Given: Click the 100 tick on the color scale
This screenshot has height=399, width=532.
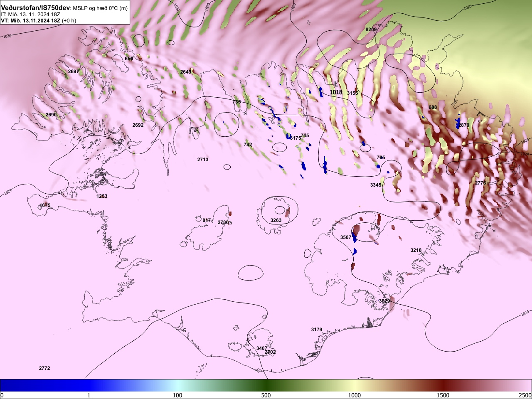Looking at the screenshot, I should click(x=177, y=395).
